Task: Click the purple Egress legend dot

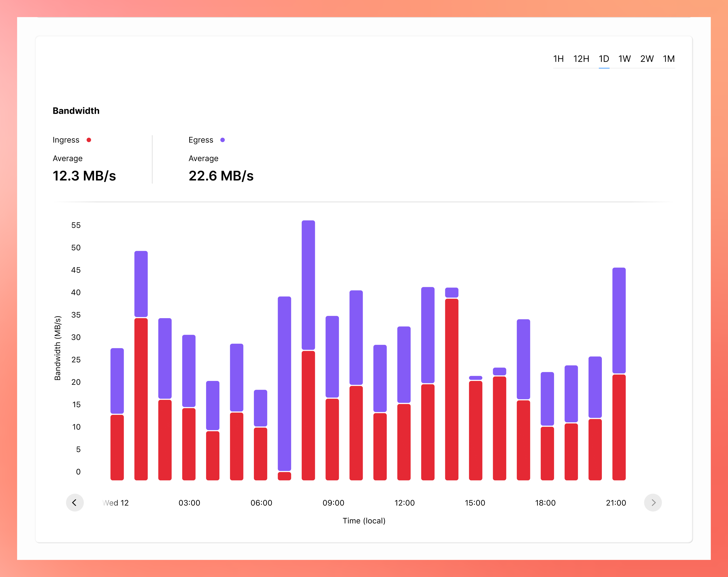Action: click(x=223, y=140)
